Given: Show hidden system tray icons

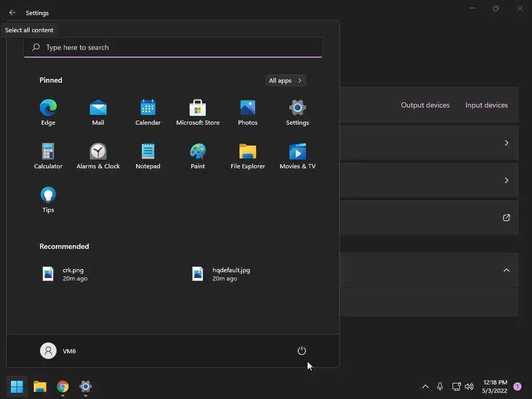Looking at the screenshot, I should [425, 387].
